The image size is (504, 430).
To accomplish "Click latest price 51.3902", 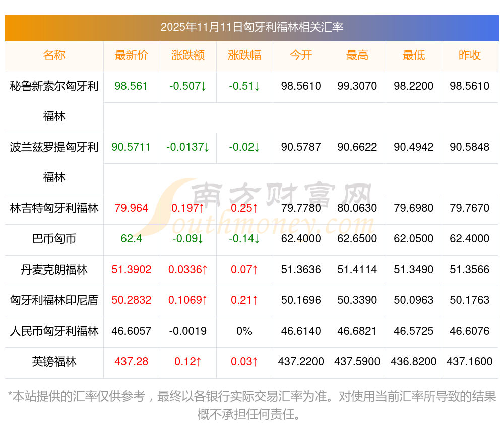I will pos(131,270).
